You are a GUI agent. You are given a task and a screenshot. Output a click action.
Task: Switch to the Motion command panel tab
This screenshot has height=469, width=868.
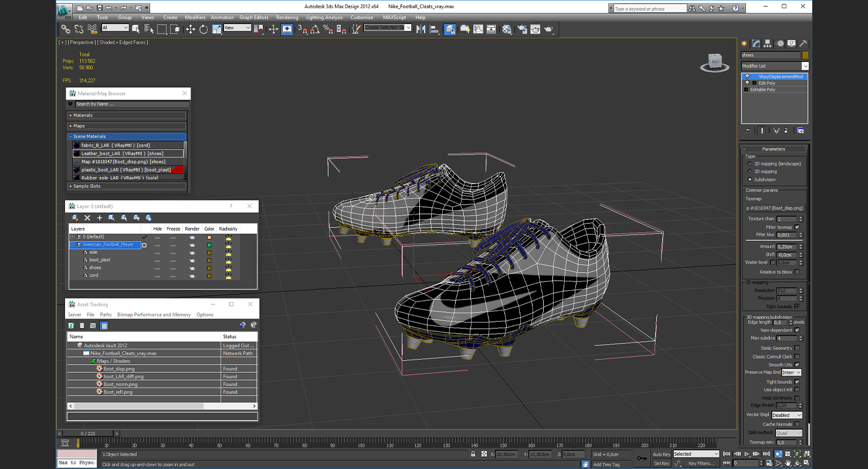[x=780, y=43]
